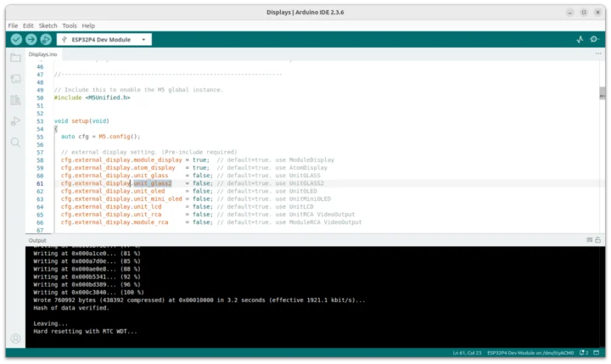Open the Sketchbook folder sidebar icon
Image resolution: width=611 pixels, height=364 pixels.
[x=15, y=58]
